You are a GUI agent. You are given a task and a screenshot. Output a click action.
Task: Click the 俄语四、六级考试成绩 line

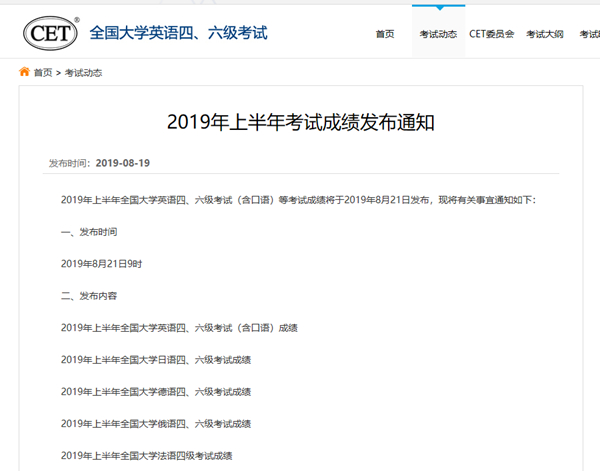coord(155,424)
